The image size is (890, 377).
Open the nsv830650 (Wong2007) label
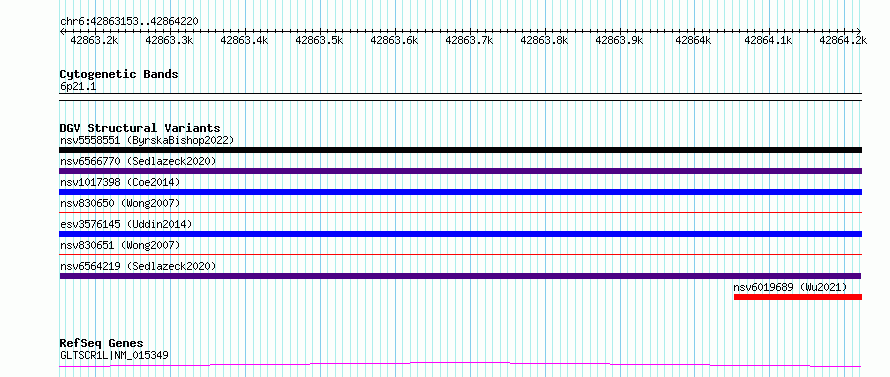(x=120, y=203)
